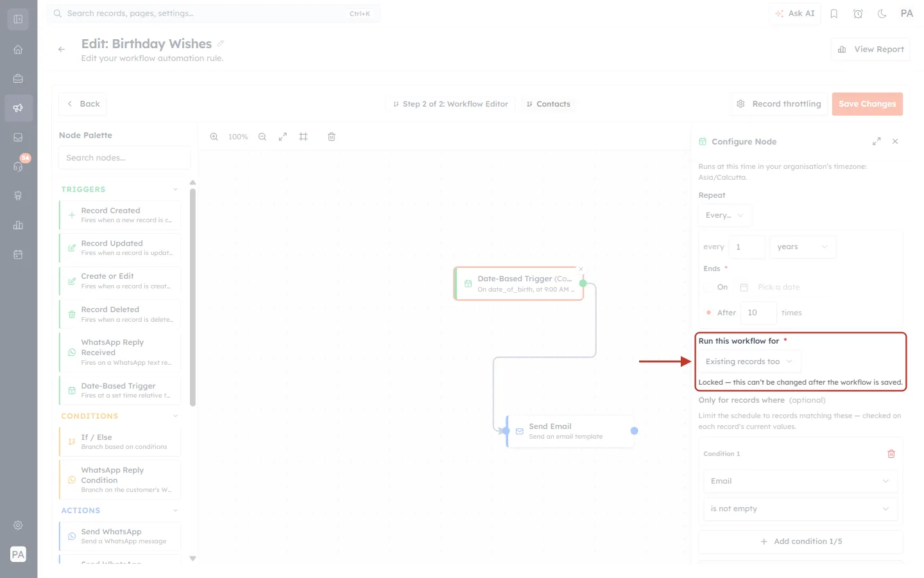Open the alarm clock reminders icon
This screenshot has width=924, height=578.
[858, 13]
